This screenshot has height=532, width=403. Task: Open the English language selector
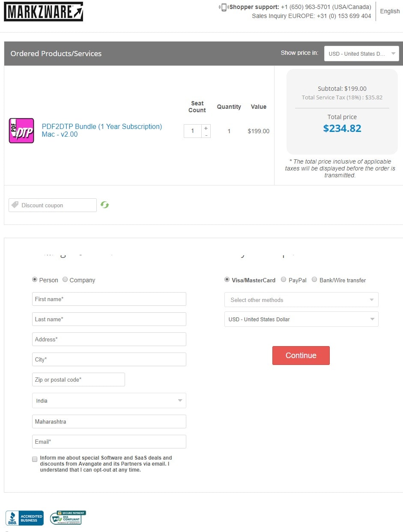[390, 11]
